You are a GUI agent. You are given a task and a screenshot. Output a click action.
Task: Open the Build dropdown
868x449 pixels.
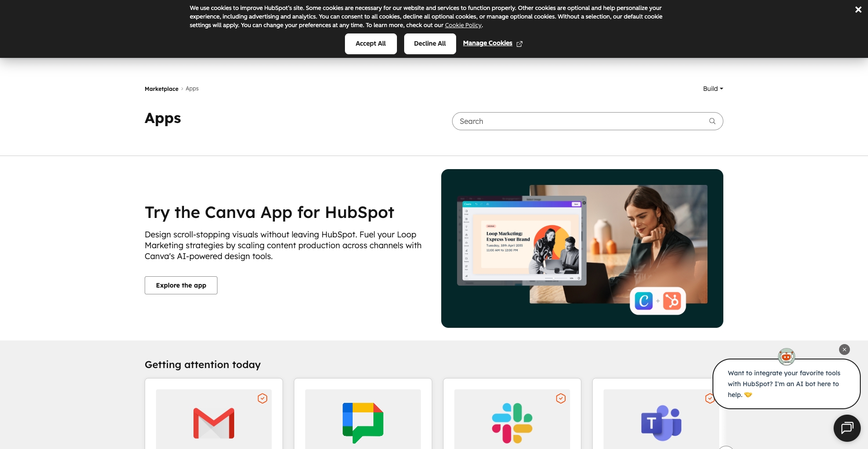(x=712, y=89)
